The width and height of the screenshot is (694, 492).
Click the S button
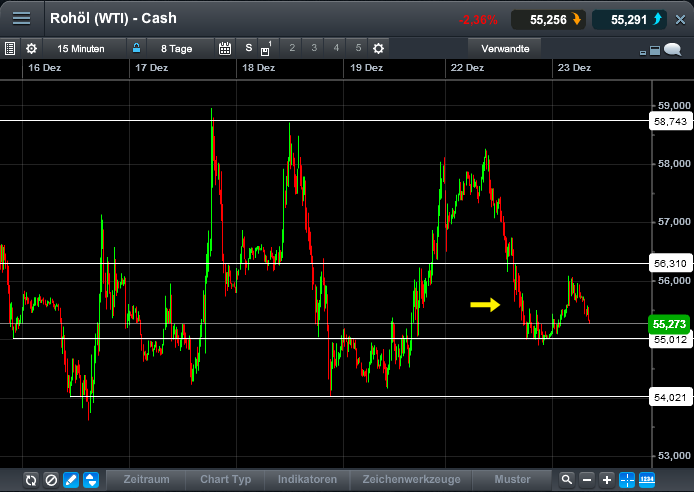point(249,48)
